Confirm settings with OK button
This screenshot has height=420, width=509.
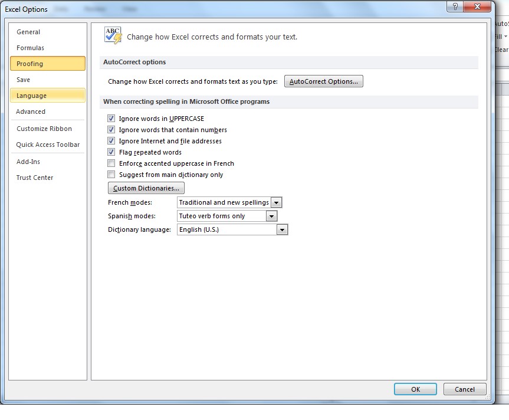415,389
